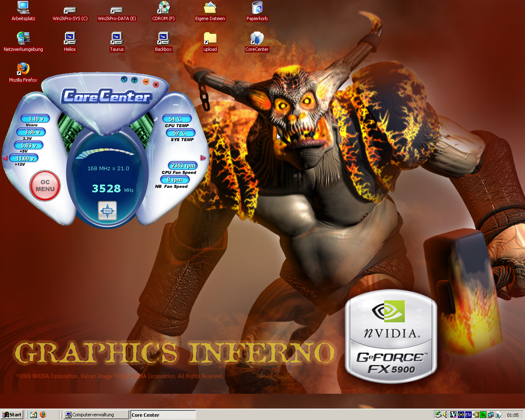
Task: Launch Firefox from the quick launch bar
Action: click(43, 415)
